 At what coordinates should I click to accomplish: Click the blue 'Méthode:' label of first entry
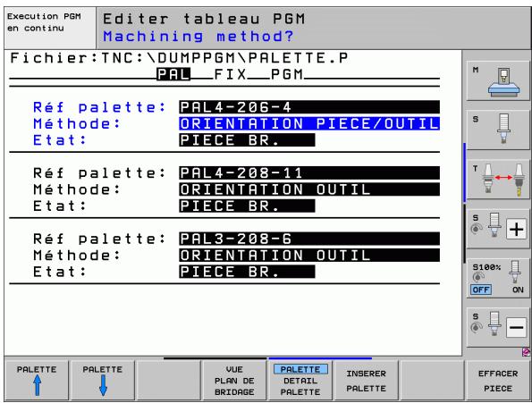click(x=77, y=123)
